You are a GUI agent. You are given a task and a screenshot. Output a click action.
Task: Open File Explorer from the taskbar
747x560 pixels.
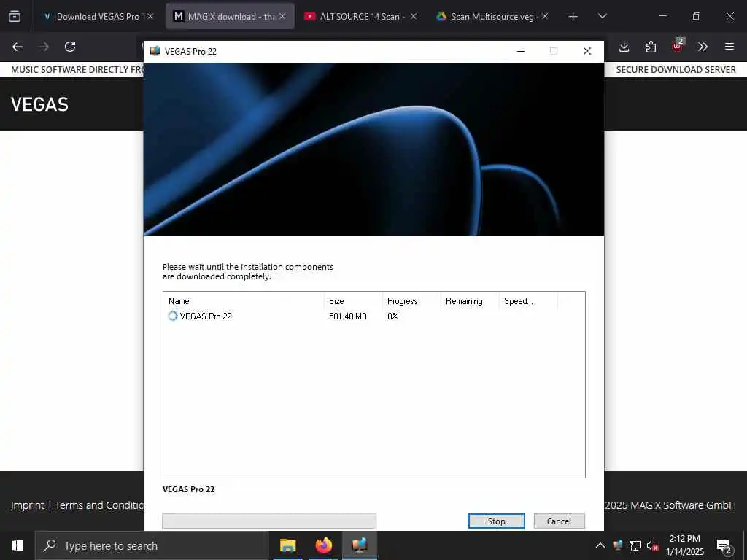(x=287, y=545)
